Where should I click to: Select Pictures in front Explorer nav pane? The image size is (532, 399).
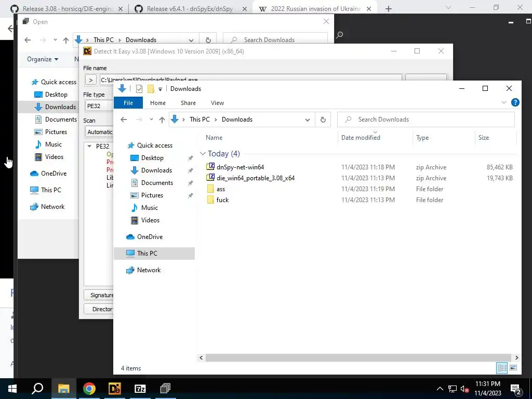pyautogui.click(x=152, y=195)
